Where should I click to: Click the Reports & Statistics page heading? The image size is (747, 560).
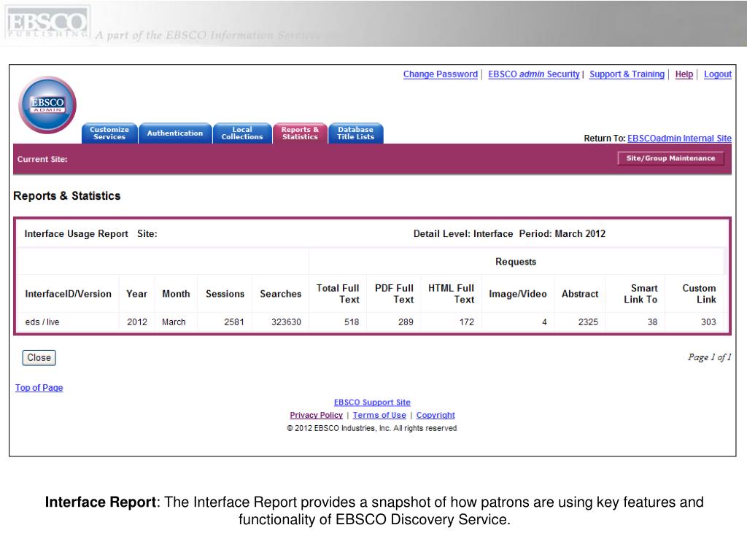(x=66, y=195)
